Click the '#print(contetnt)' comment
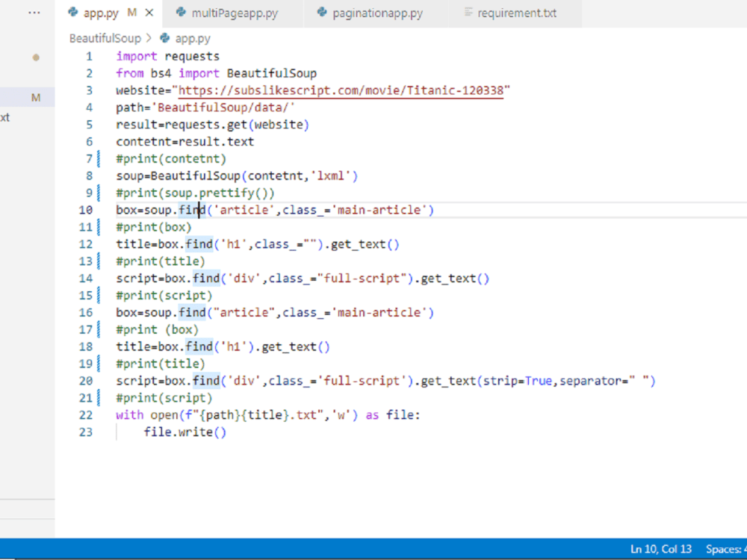Screen dimensions: 747x560 (171, 159)
